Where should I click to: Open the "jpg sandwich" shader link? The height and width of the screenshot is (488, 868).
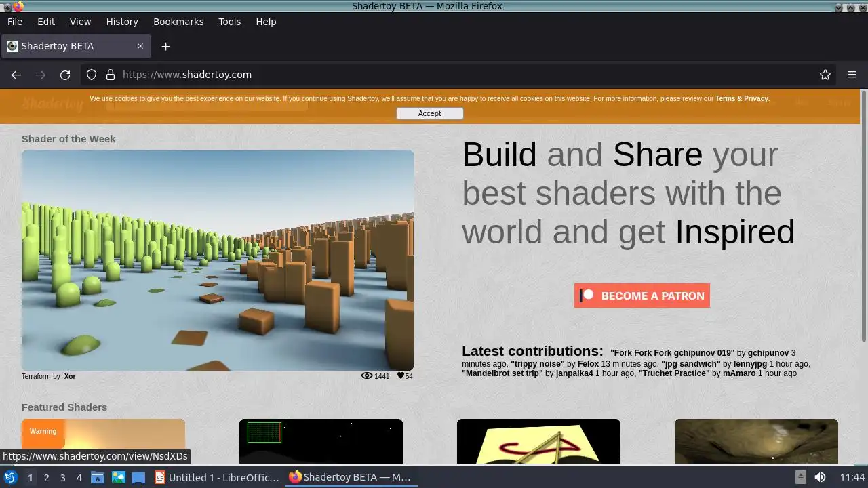coord(691,364)
